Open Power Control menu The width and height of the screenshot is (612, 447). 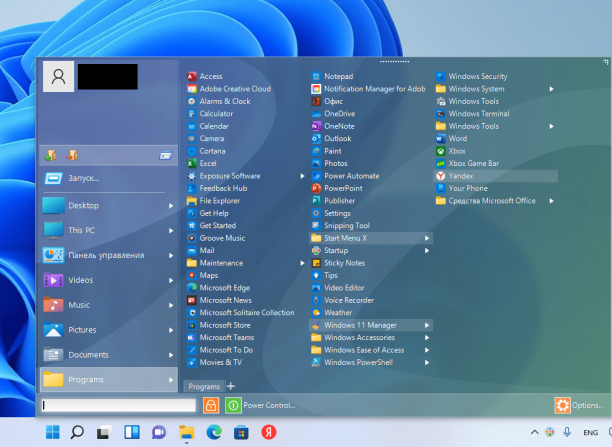tap(269, 406)
